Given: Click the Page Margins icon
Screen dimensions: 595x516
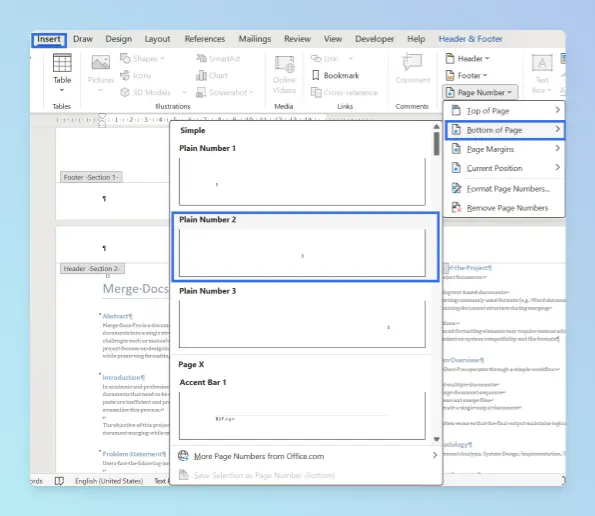Looking at the screenshot, I should tap(456, 149).
